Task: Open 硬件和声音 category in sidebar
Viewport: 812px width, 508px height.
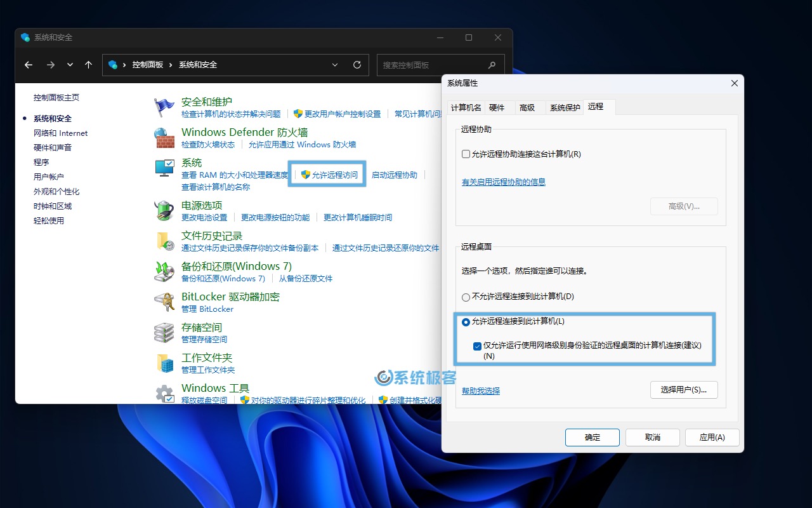Action: 53,147
